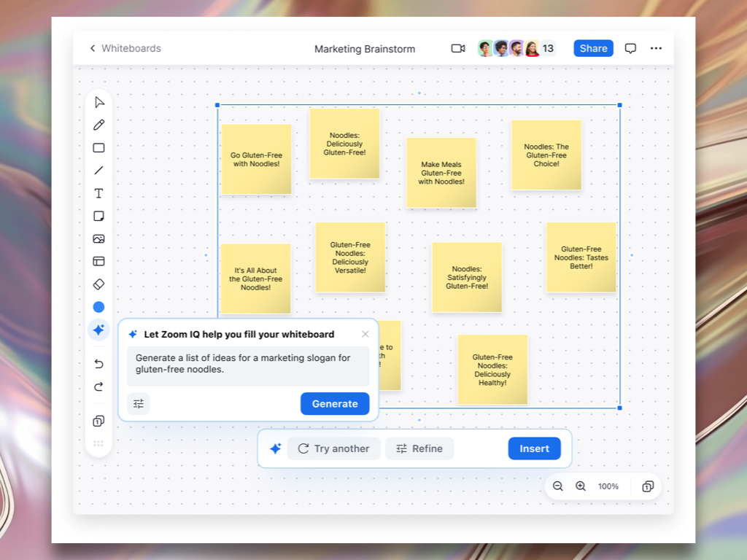Open the comments panel icon

(630, 48)
